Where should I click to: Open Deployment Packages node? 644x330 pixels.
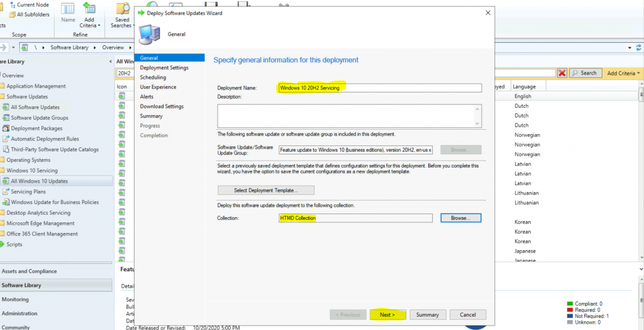tap(36, 128)
